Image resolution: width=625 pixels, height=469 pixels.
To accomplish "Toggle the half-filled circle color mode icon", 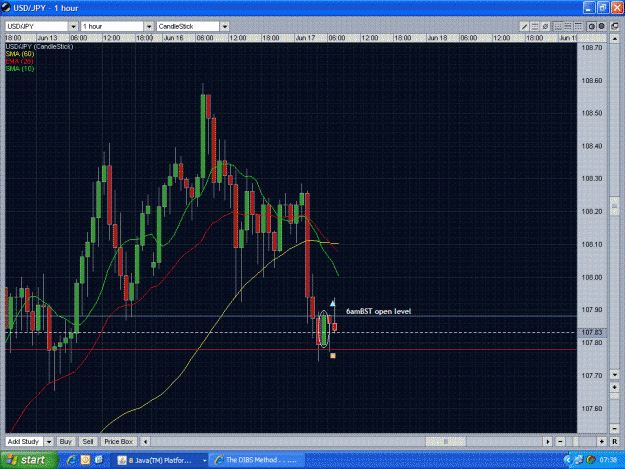I will point(592,27).
